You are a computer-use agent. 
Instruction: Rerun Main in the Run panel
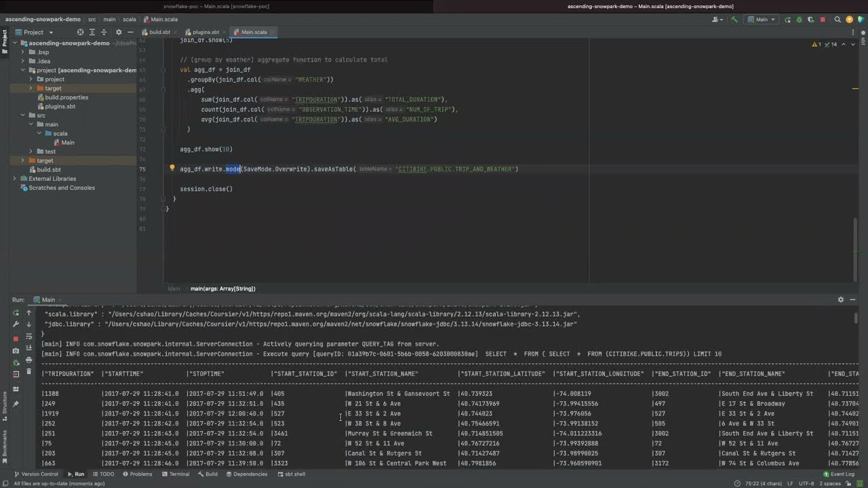click(x=16, y=312)
